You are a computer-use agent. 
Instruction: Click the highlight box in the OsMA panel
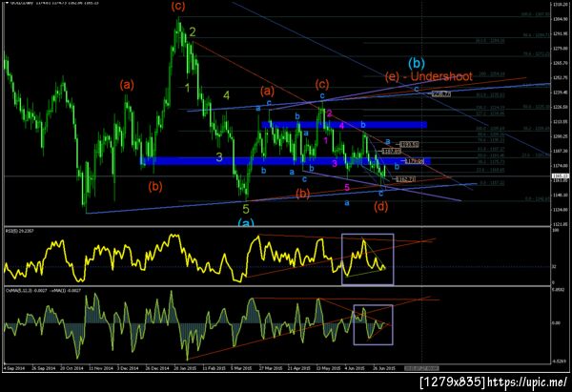click(373, 325)
